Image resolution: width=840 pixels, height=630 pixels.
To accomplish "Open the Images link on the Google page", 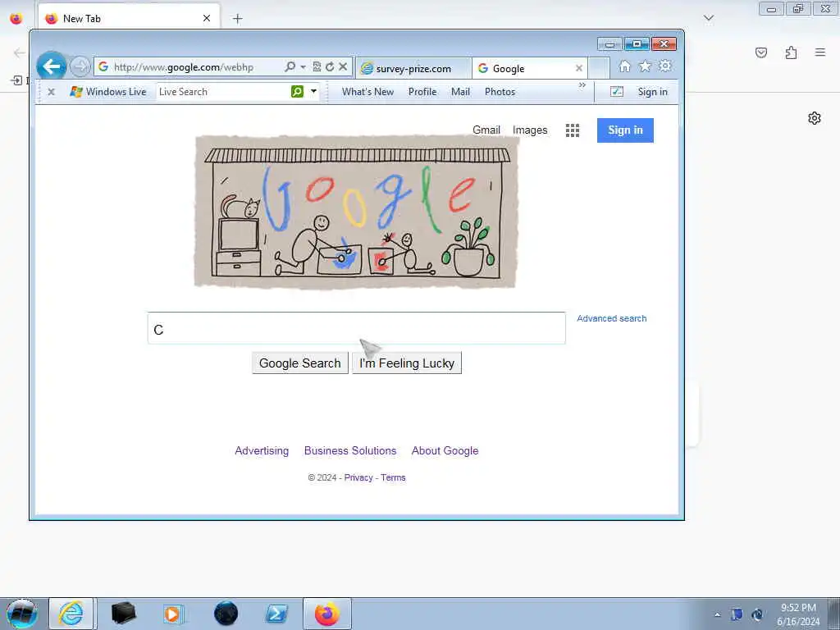I will tap(530, 130).
